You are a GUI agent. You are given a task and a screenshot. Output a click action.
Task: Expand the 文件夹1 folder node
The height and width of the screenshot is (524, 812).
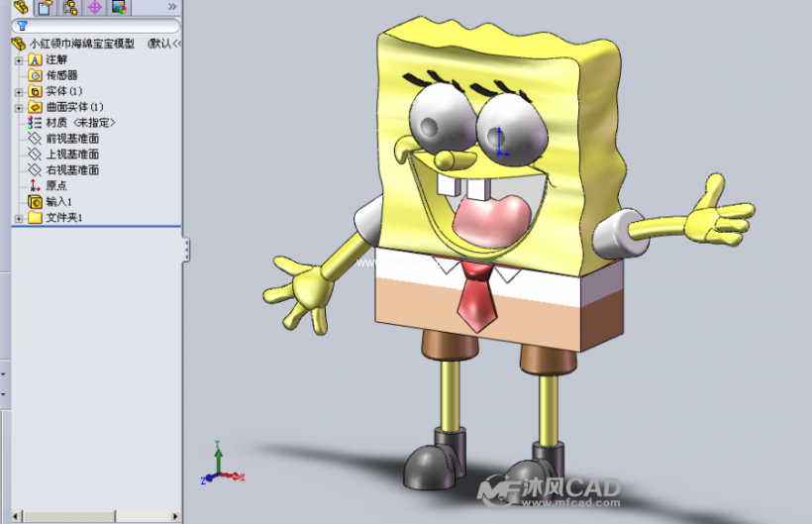(x=19, y=218)
